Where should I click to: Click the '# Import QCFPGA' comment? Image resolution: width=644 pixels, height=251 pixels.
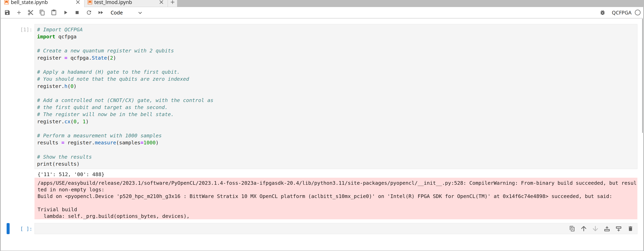(x=60, y=30)
